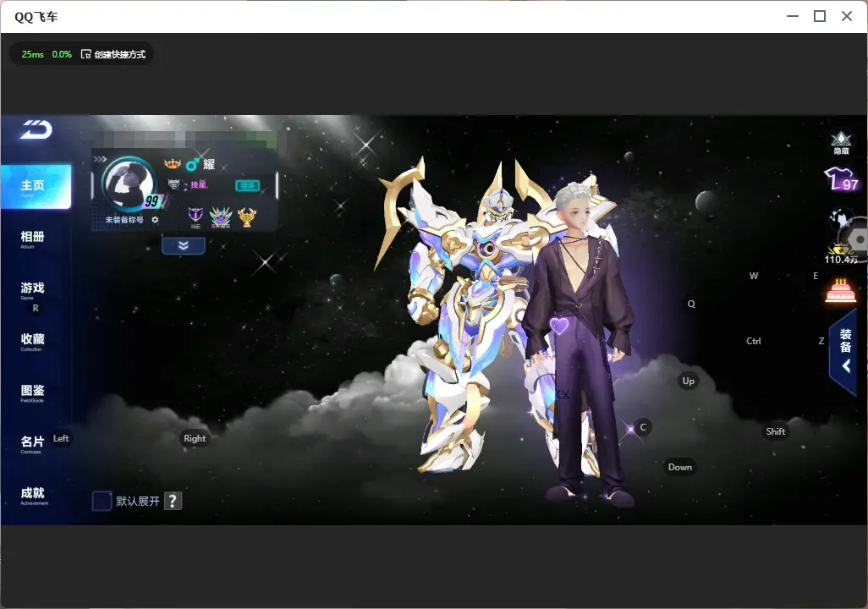Image resolution: width=868 pixels, height=609 pixels.
Task: Click the birthday cake icon
Action: pos(840,291)
